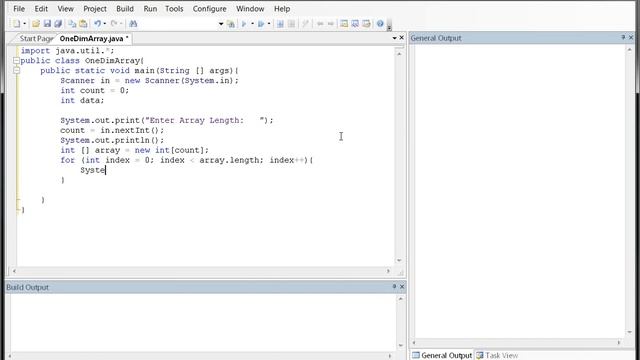The image size is (640, 360).
Task: Open the Edit menu
Action: [41, 9]
